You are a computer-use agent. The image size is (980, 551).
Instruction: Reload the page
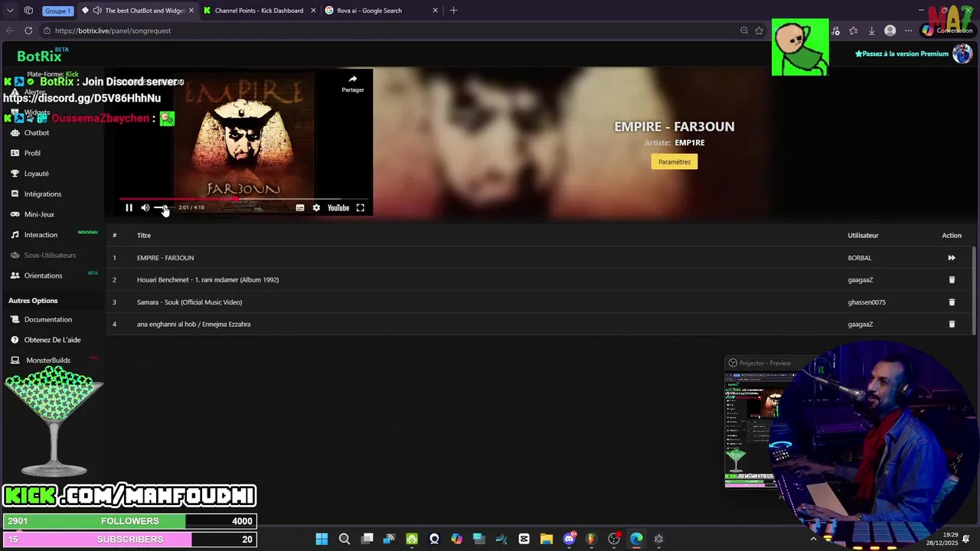click(x=28, y=31)
